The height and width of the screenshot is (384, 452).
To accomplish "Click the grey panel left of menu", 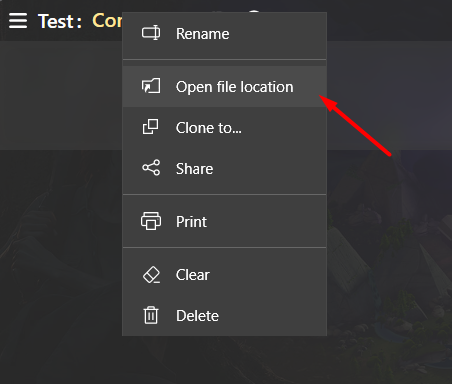I will click(x=61, y=96).
